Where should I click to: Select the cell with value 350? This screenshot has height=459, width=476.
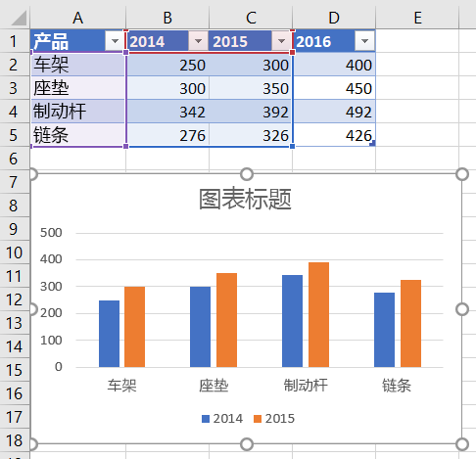(x=251, y=88)
